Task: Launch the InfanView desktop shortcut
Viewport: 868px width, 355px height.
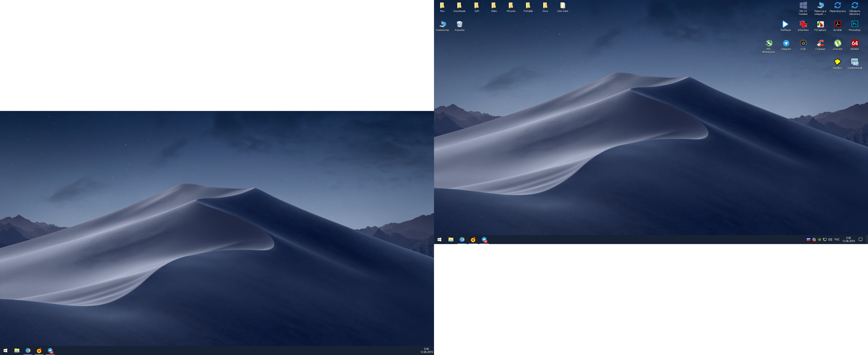Action: [x=803, y=26]
